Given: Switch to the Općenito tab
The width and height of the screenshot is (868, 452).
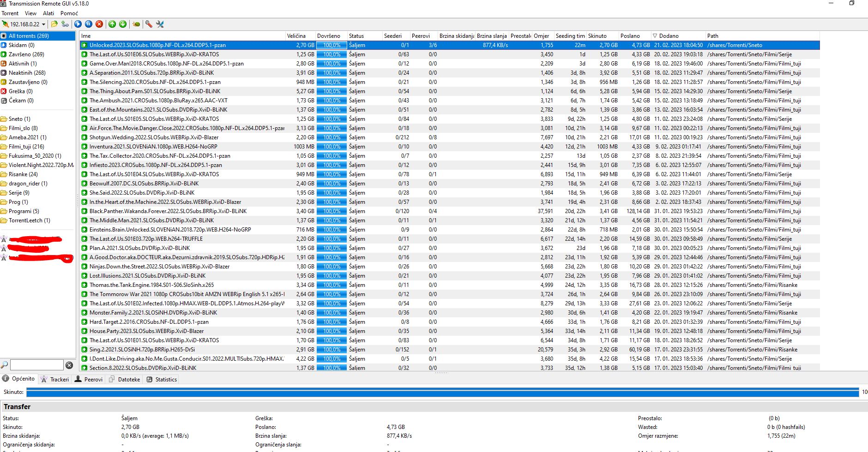Looking at the screenshot, I should 18,379.
